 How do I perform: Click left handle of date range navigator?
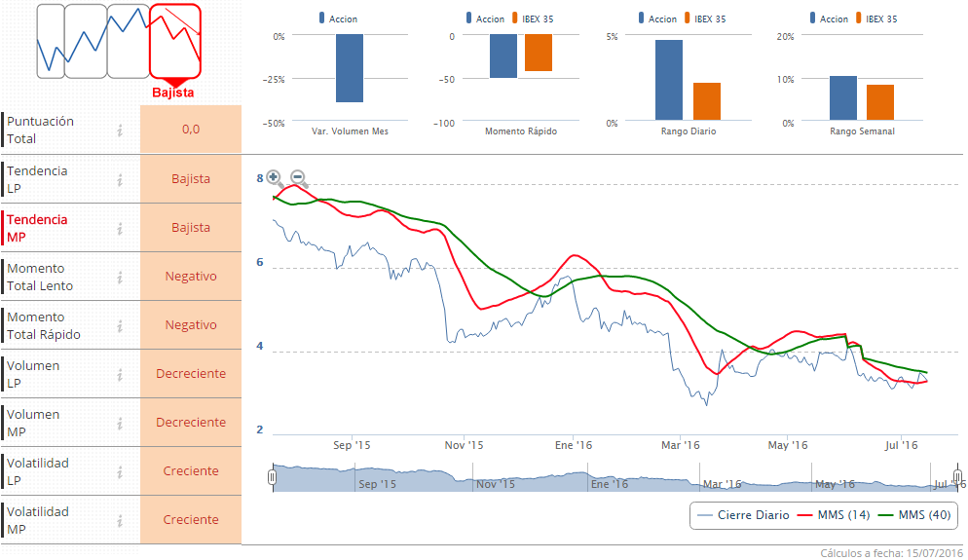[x=273, y=477]
